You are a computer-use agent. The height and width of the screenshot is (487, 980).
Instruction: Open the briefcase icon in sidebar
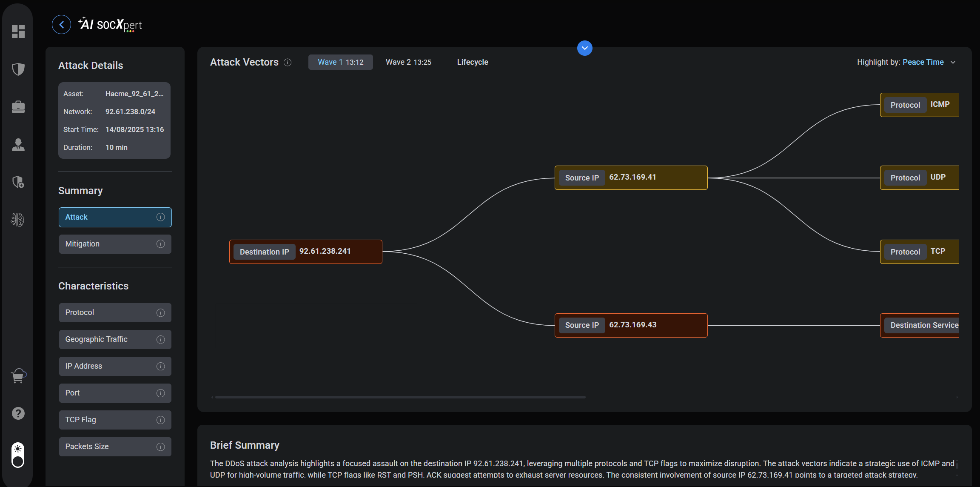click(18, 107)
